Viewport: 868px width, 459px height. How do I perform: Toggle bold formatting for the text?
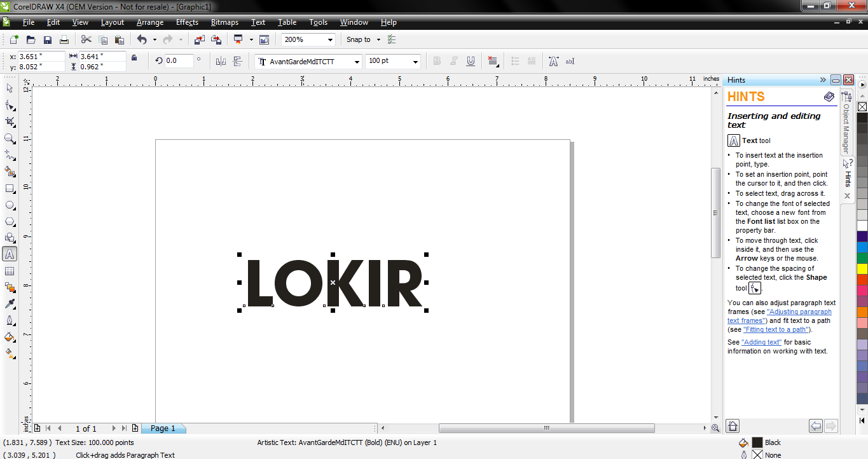click(x=437, y=60)
